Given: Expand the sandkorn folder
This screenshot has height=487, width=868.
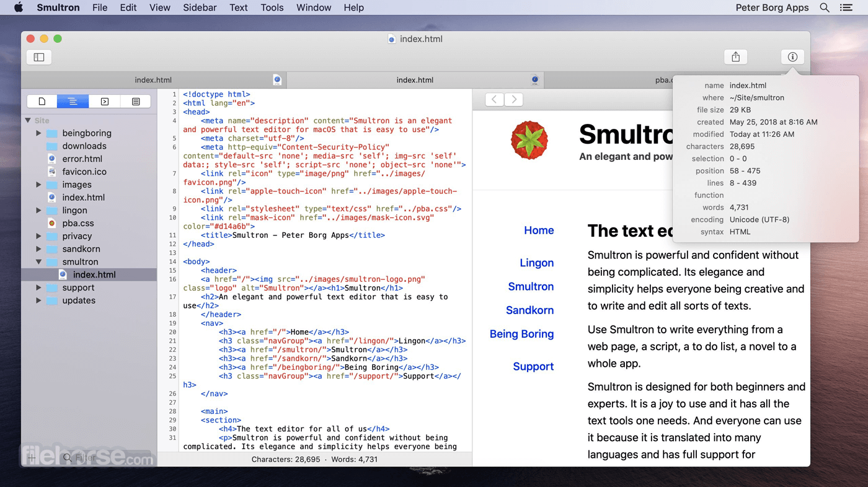Looking at the screenshot, I should pos(38,249).
